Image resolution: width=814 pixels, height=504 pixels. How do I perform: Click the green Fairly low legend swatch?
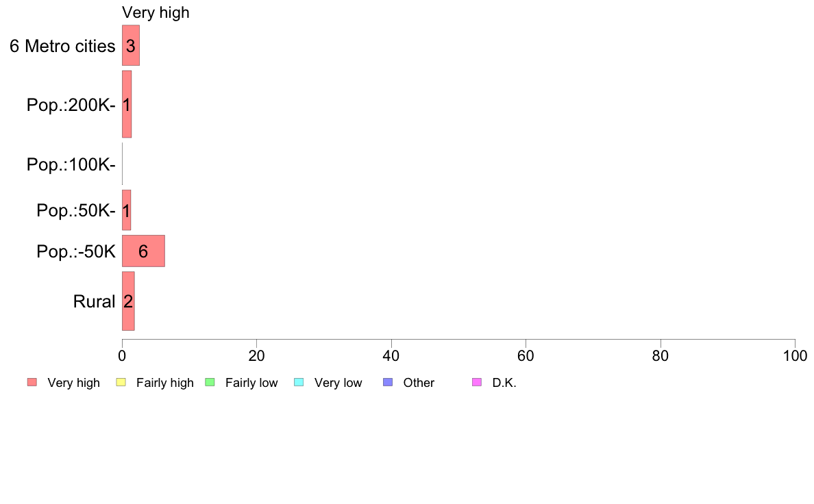coord(210,383)
